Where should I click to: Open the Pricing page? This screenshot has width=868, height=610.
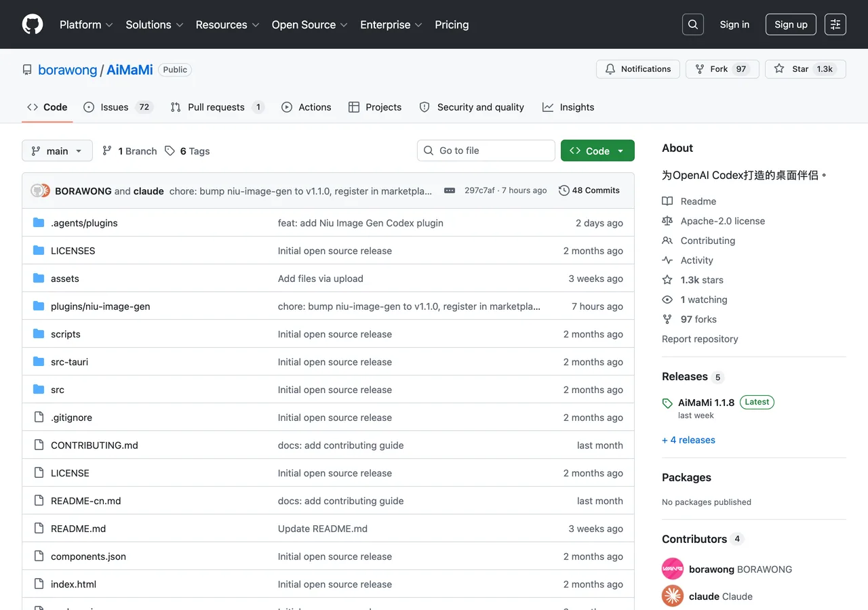(x=452, y=24)
